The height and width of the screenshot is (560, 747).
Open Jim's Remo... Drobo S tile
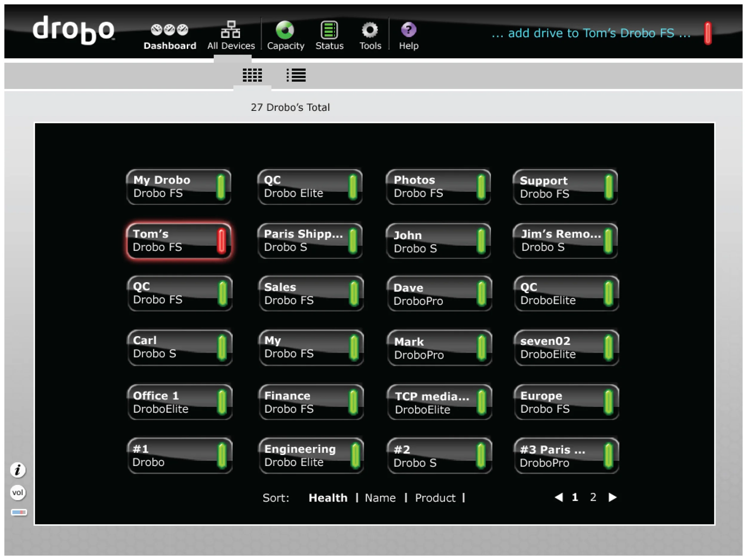(x=565, y=241)
